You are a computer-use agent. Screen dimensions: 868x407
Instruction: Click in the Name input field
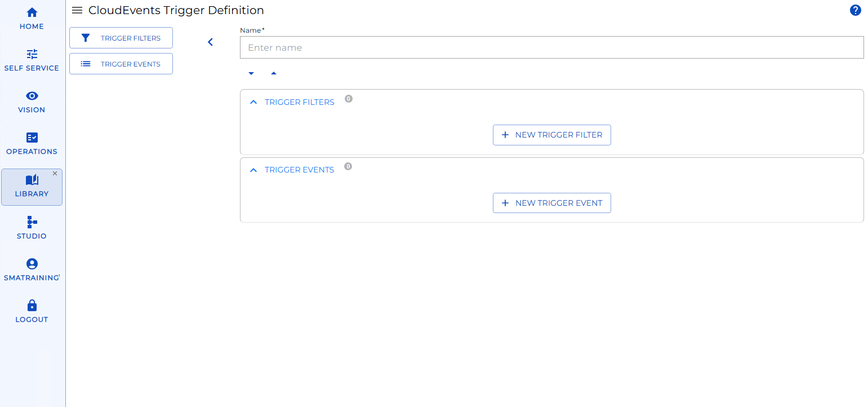click(x=551, y=47)
